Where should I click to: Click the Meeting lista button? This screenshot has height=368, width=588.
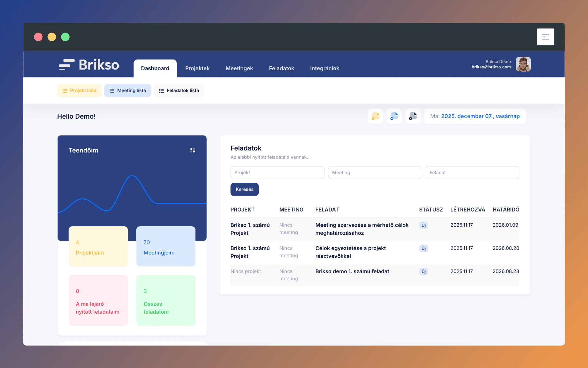(128, 91)
